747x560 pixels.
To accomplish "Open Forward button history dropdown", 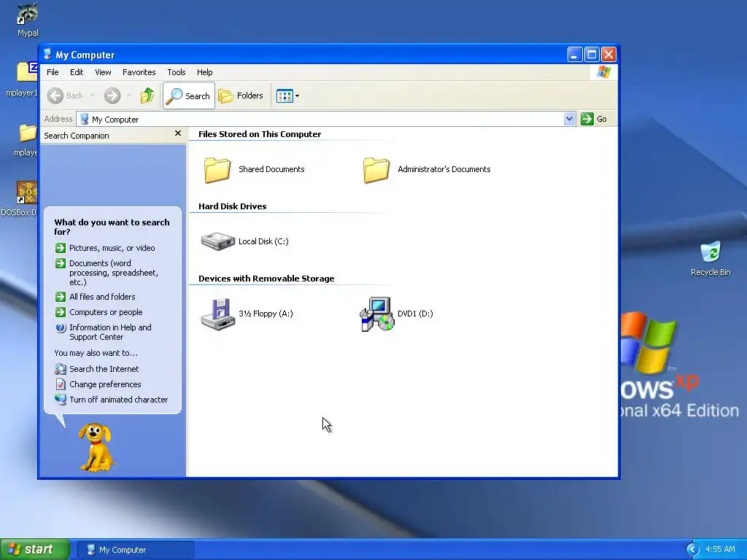I will (x=128, y=96).
